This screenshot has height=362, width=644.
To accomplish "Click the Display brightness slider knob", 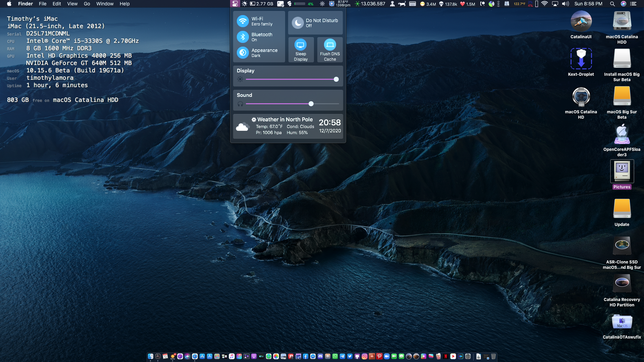I will coord(336,79).
